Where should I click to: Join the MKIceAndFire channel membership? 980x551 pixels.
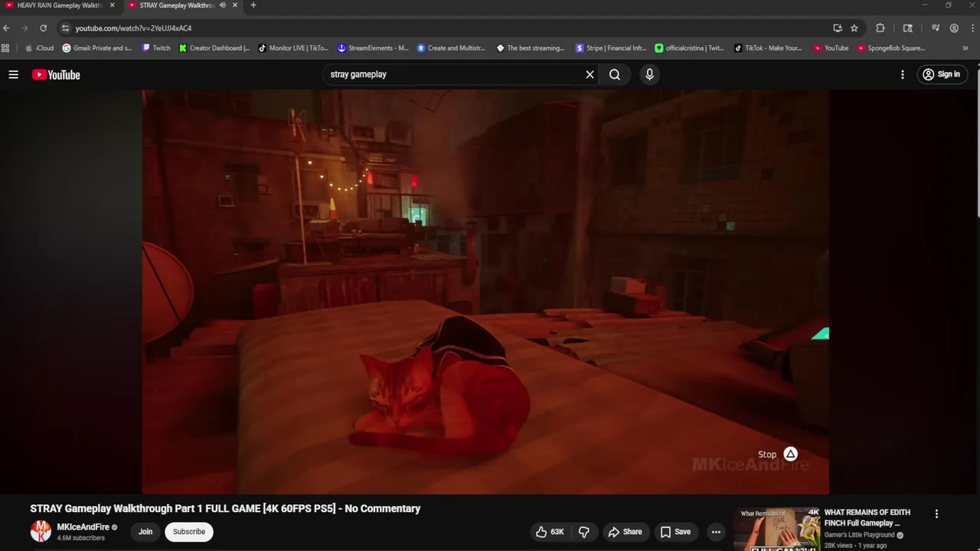[x=145, y=532]
